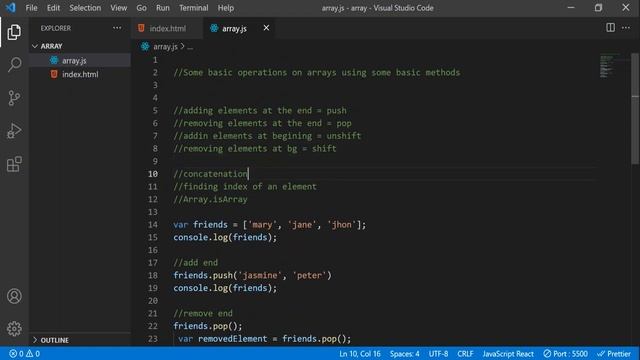Open the Accounts icon in activity bar
Image resolution: width=640 pixels, height=360 pixels.
14,296
